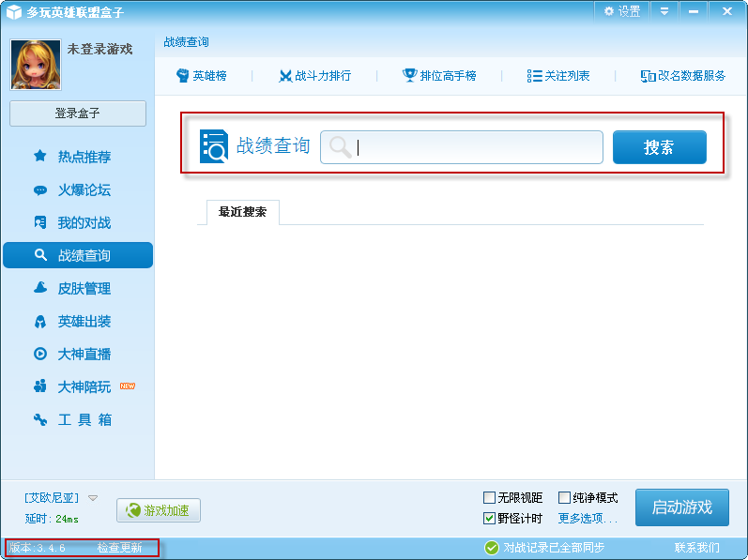Click the 关注列表 list icon
Screen dimensions: 748x560
[534, 76]
